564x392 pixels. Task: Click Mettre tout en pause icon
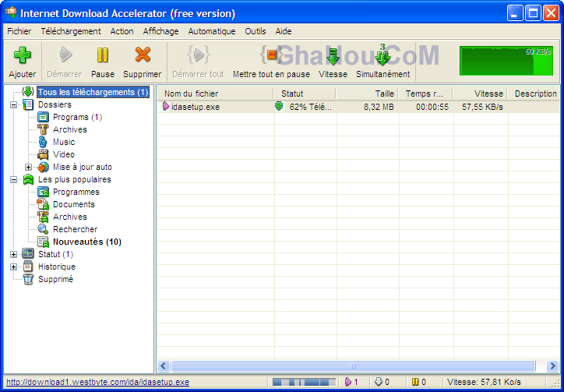tap(271, 55)
